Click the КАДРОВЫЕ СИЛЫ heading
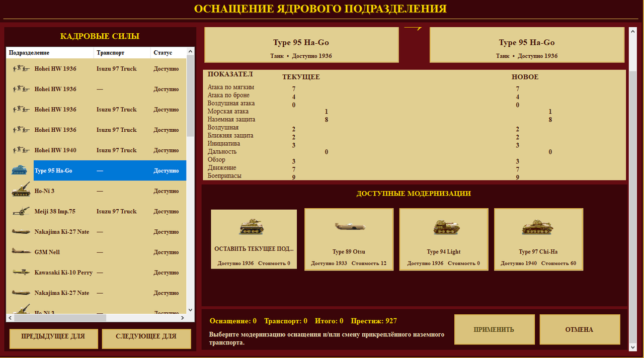This screenshot has height=358, width=644. click(100, 36)
